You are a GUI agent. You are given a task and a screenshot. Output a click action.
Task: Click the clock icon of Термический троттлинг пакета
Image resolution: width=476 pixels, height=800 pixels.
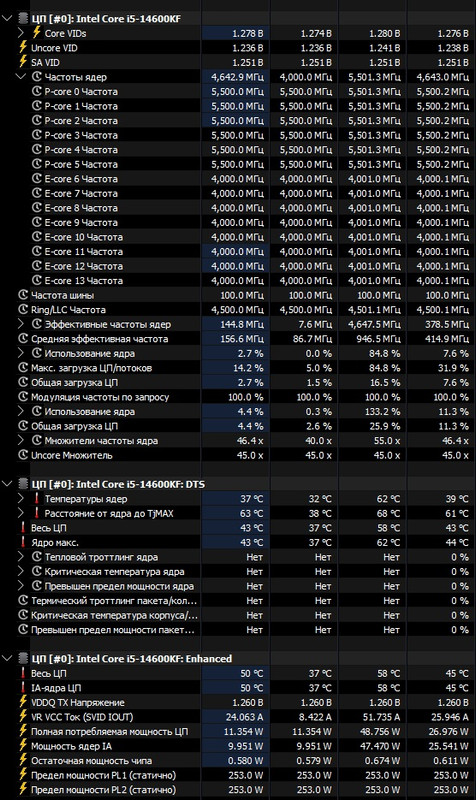click(x=23, y=601)
